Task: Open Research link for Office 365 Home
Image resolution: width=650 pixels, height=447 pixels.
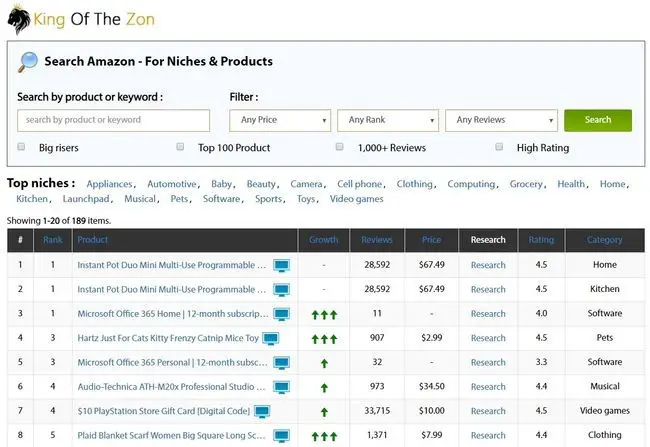Action: [x=488, y=314]
